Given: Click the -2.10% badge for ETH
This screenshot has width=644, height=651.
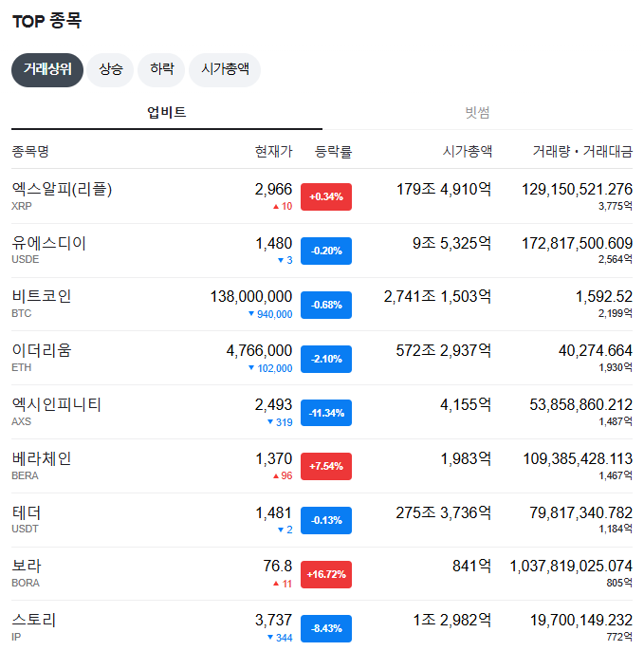Looking at the screenshot, I should [x=326, y=359].
